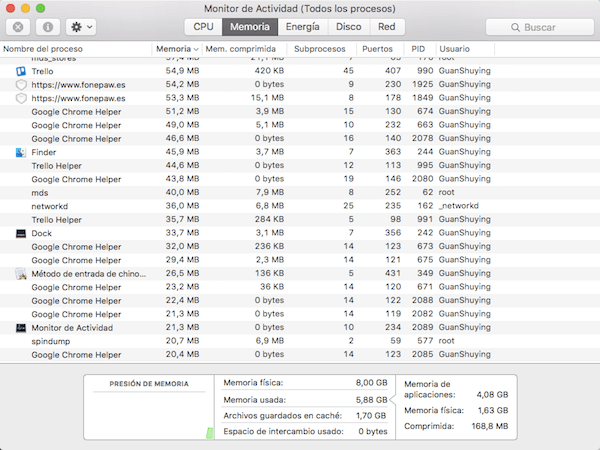Open process info with the (i) button
The height and width of the screenshot is (450, 600).
click(48, 27)
